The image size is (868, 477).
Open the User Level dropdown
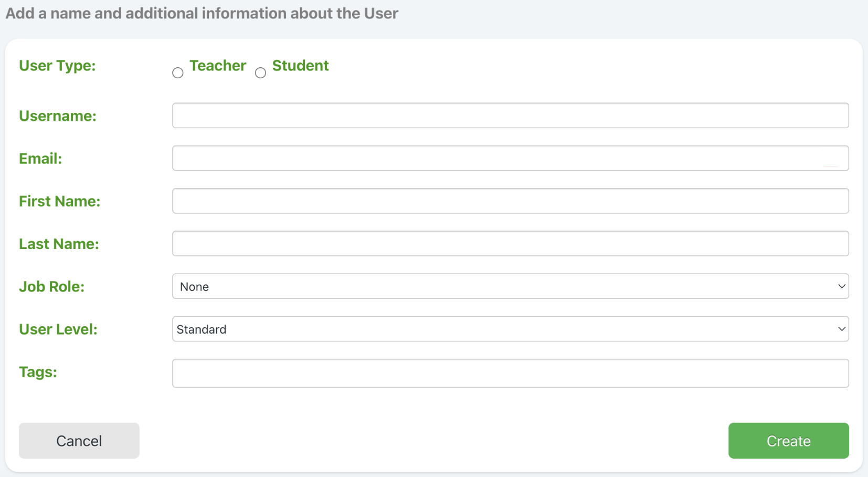(510, 329)
